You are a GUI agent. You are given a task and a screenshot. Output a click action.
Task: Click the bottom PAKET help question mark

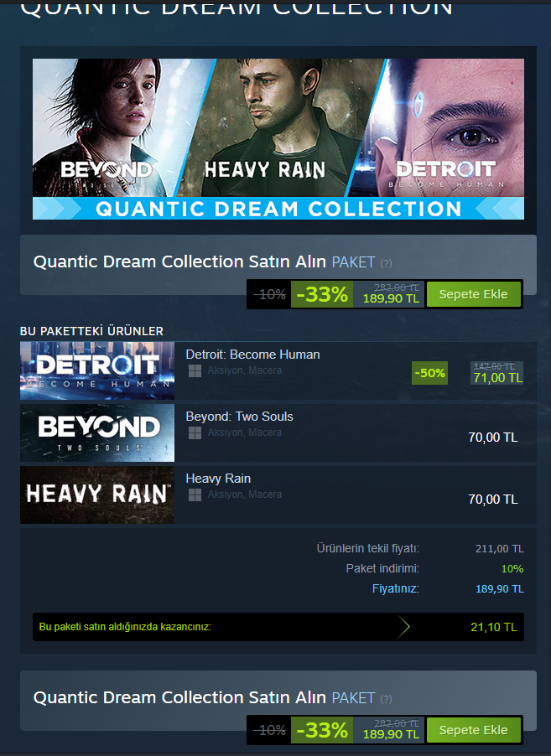pos(386,699)
